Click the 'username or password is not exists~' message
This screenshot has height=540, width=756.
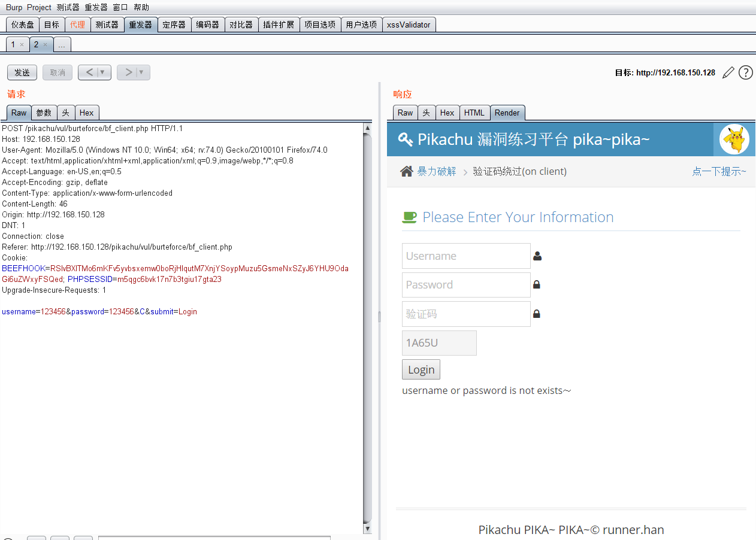click(x=486, y=390)
